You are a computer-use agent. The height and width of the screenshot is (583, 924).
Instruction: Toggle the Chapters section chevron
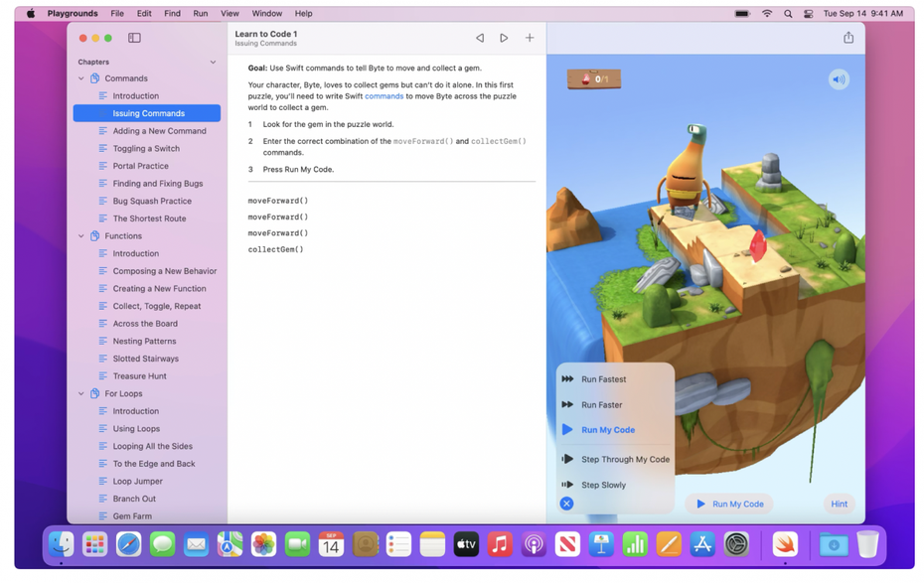[213, 62]
